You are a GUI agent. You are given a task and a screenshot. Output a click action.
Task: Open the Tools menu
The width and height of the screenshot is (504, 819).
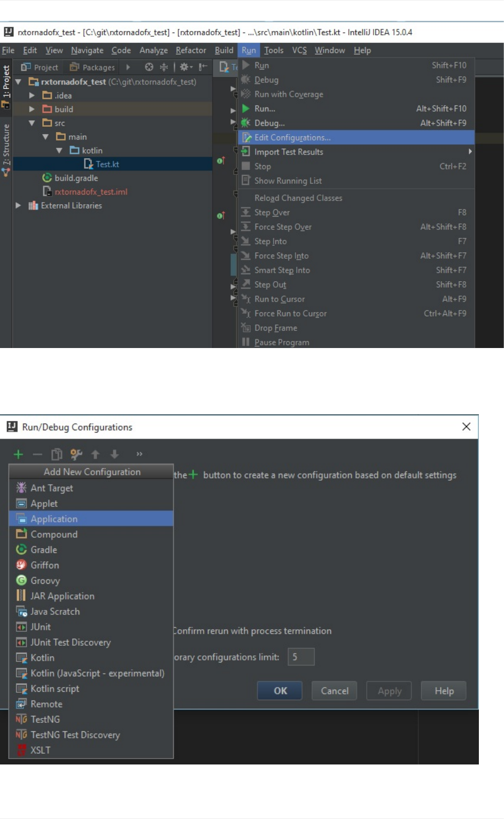coord(274,50)
